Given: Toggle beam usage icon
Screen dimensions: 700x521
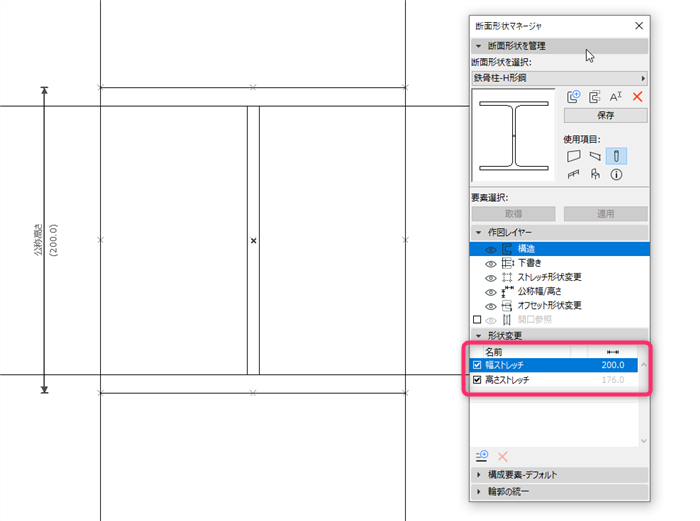Looking at the screenshot, I should [x=595, y=156].
